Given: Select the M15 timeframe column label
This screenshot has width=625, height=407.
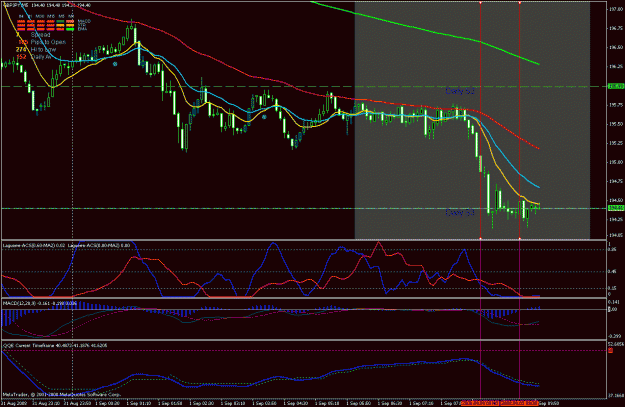Looking at the screenshot, I should (x=51, y=16).
